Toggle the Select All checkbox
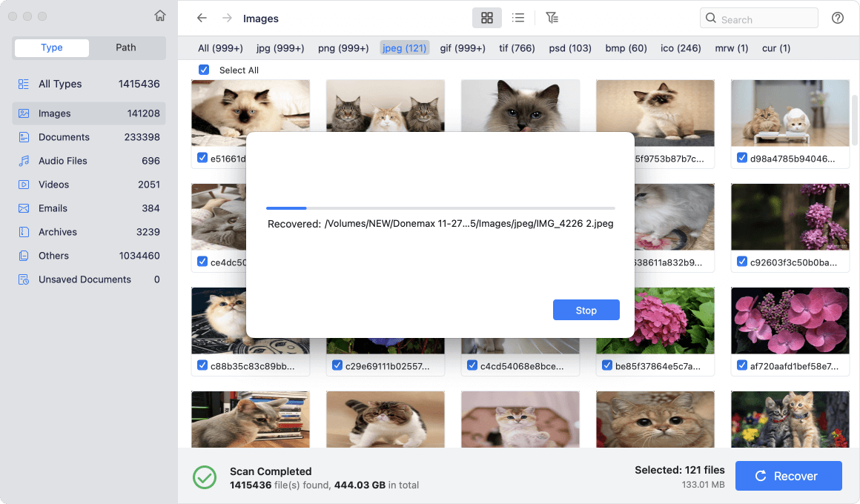This screenshot has width=860, height=504. [x=204, y=70]
